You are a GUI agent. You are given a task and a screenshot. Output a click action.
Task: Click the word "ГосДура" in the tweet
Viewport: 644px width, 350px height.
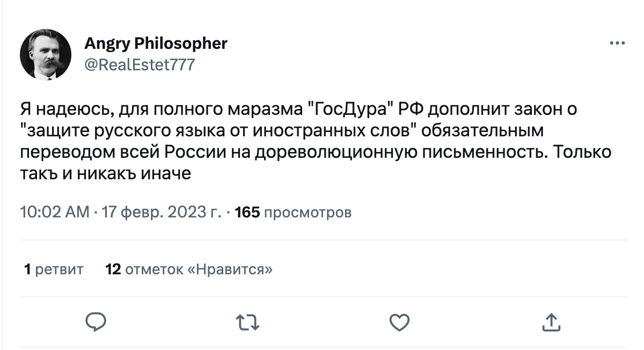pos(351,109)
